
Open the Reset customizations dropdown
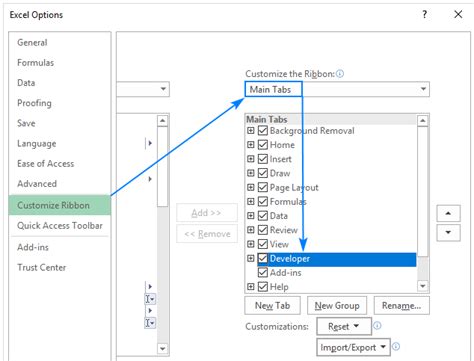(344, 326)
